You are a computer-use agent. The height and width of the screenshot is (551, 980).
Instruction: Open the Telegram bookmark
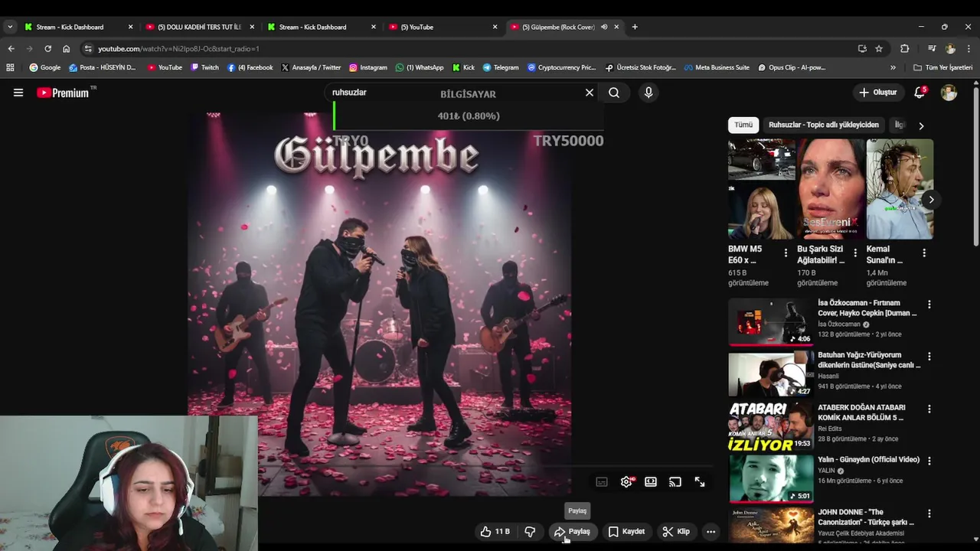500,67
